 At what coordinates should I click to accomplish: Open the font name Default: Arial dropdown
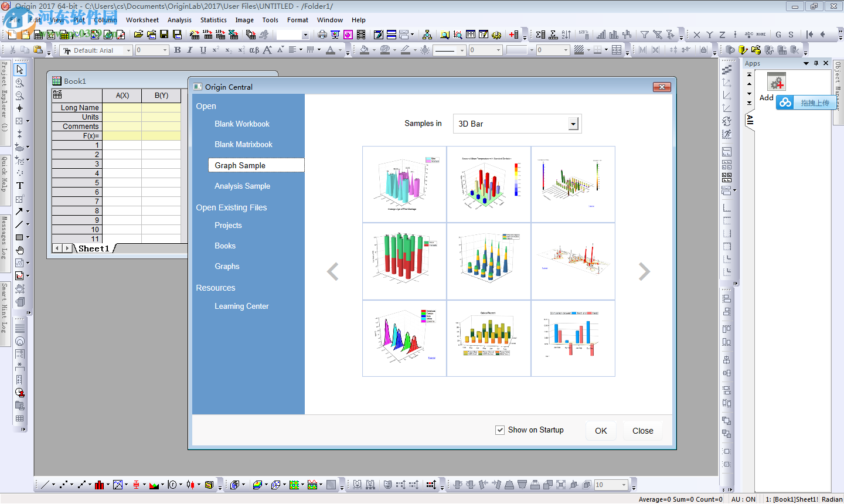click(129, 50)
